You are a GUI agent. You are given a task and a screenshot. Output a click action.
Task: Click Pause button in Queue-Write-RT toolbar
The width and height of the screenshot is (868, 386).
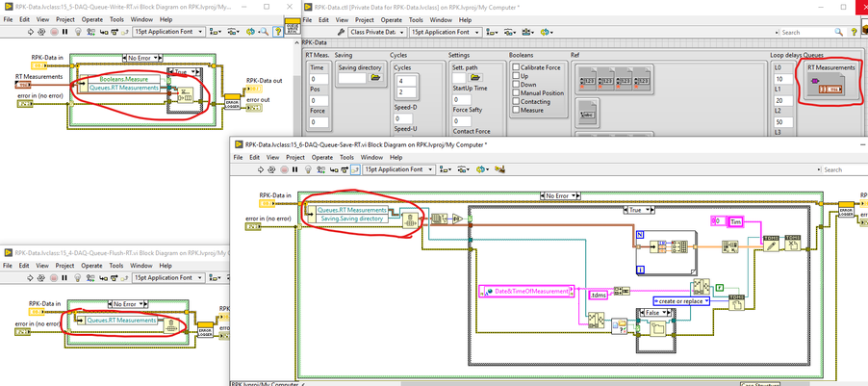(65, 32)
